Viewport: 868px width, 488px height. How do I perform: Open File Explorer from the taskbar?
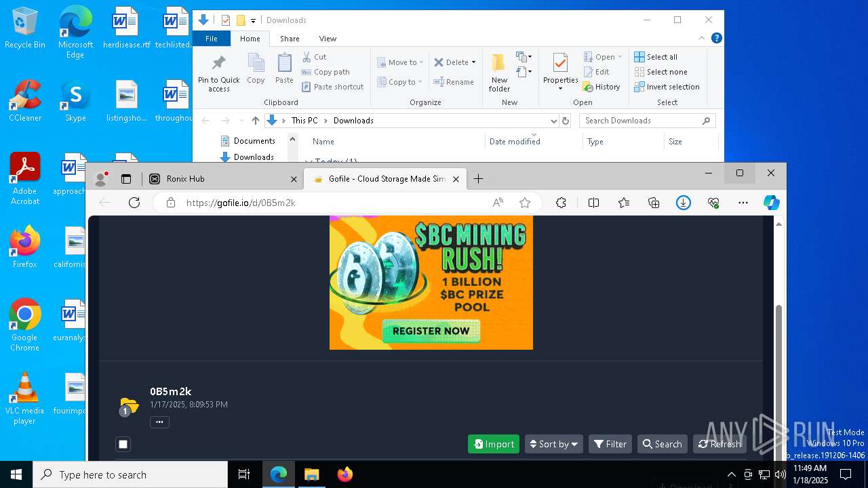[311, 474]
